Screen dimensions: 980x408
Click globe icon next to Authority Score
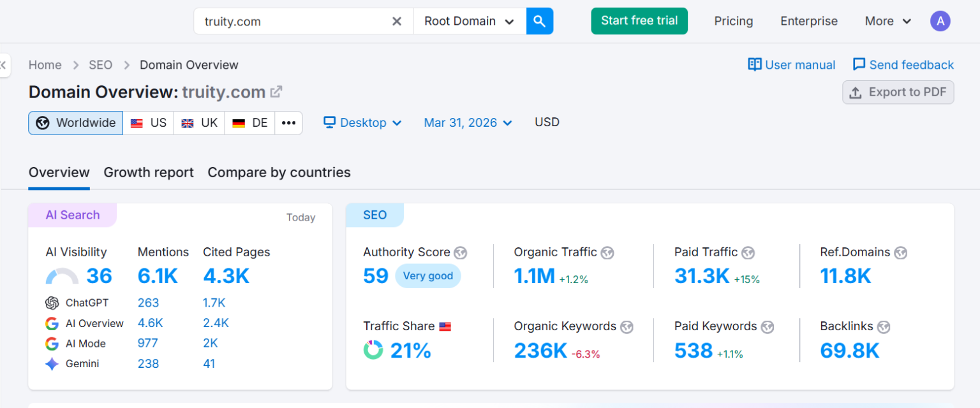click(x=460, y=253)
